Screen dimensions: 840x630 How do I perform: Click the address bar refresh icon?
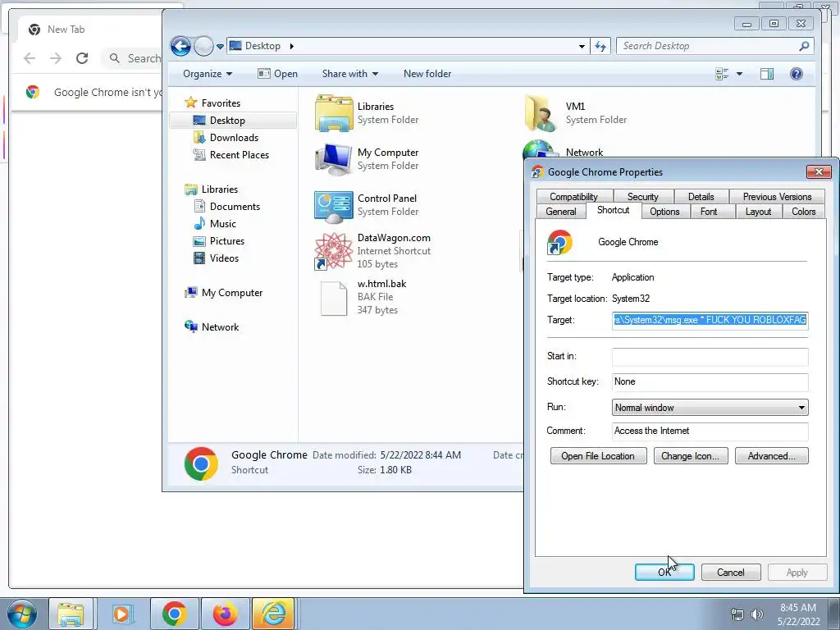click(600, 47)
